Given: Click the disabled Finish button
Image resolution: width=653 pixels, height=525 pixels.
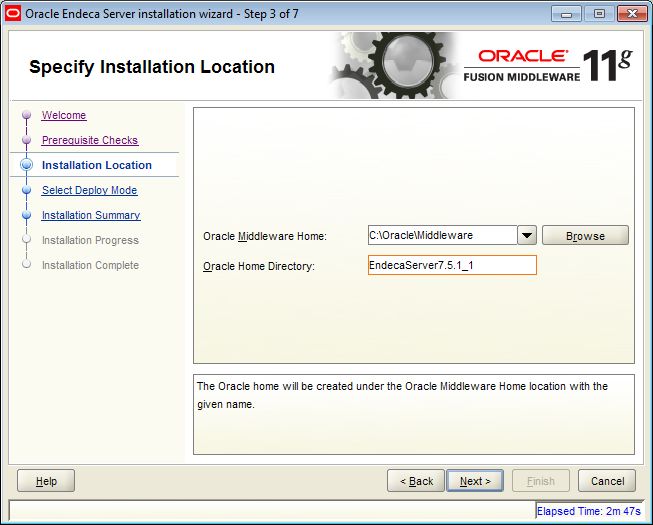Looking at the screenshot, I should pos(541,481).
